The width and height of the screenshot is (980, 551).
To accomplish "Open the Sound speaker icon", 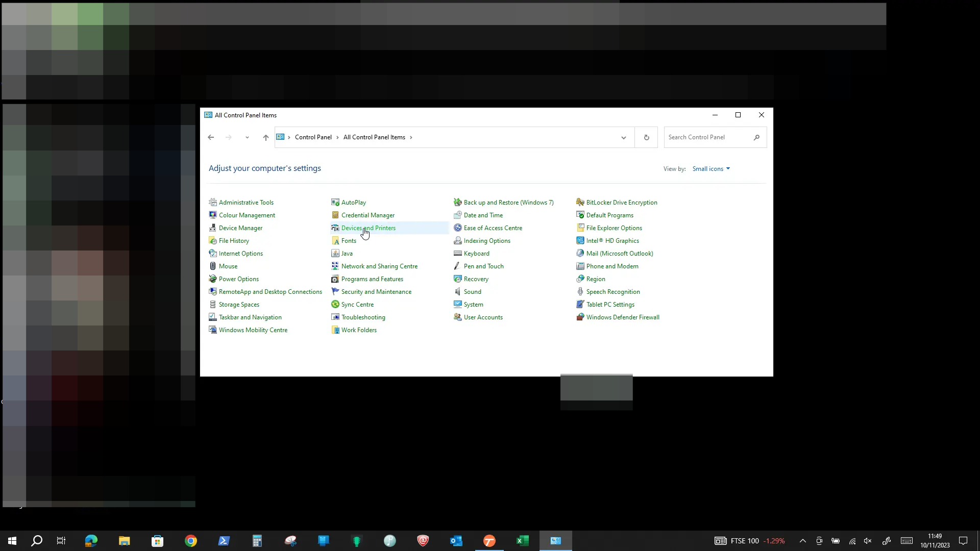I will 458,292.
